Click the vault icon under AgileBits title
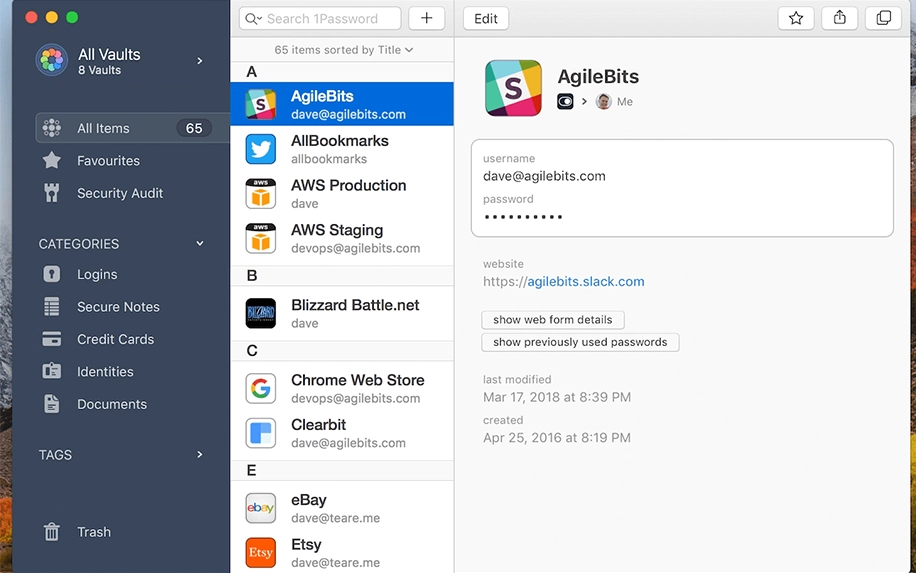 pos(565,102)
